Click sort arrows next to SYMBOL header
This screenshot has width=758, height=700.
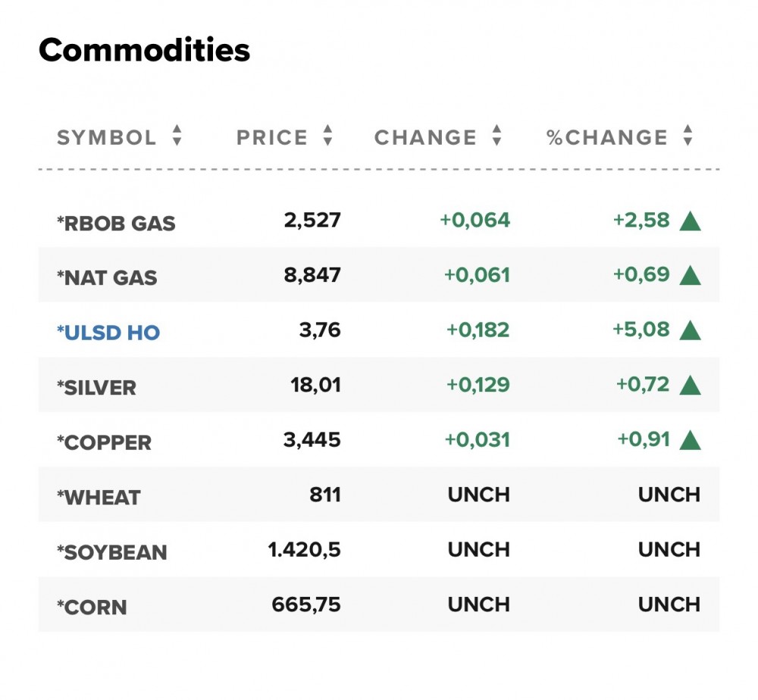click(x=177, y=136)
